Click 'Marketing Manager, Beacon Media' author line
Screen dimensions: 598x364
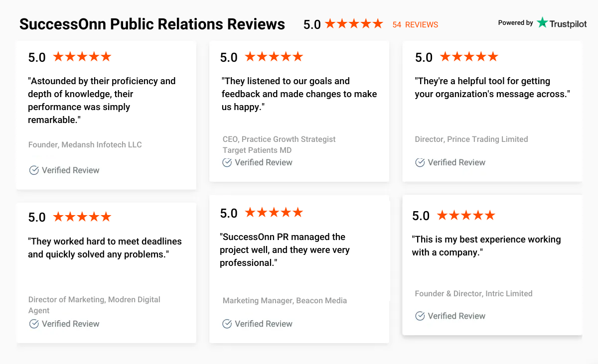(285, 301)
